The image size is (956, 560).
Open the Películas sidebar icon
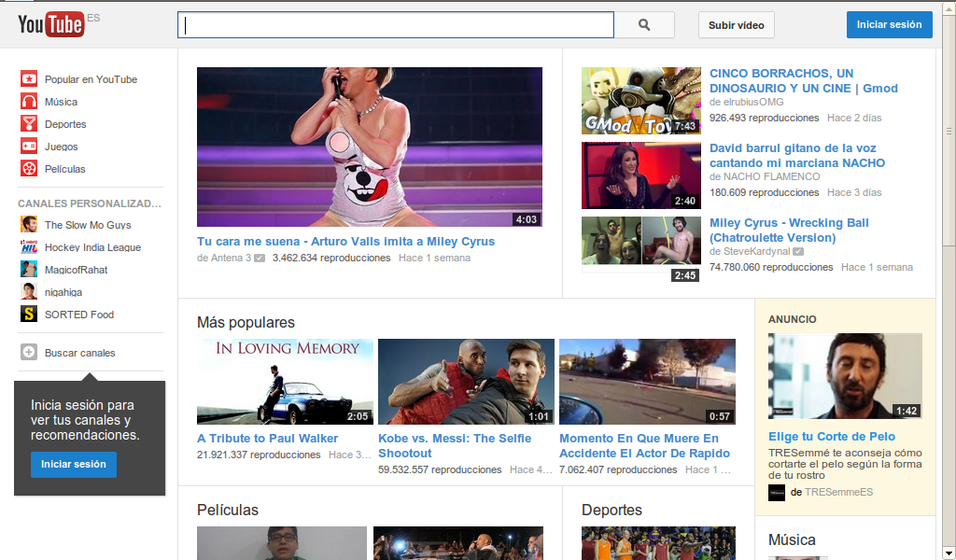click(31, 169)
